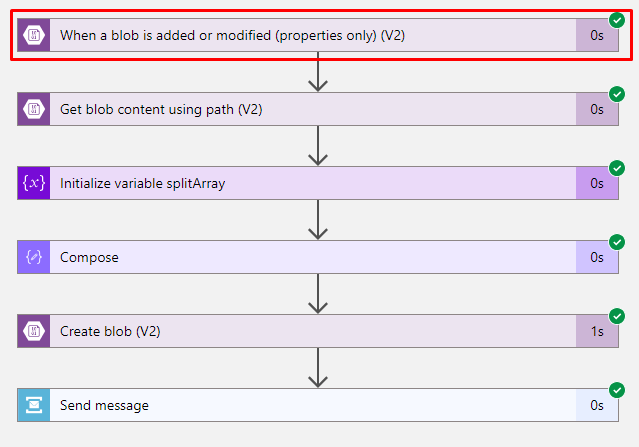Expand Get blob content using path step

[x=318, y=109]
